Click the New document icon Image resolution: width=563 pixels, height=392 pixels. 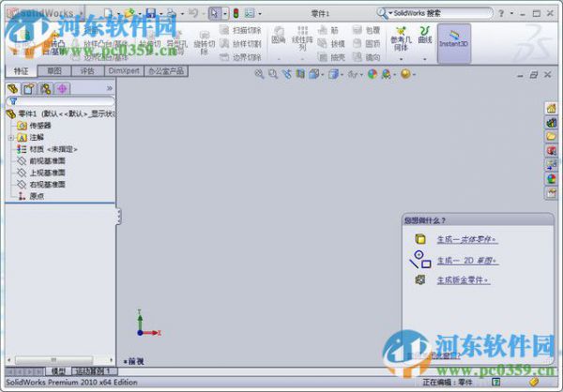click(109, 14)
